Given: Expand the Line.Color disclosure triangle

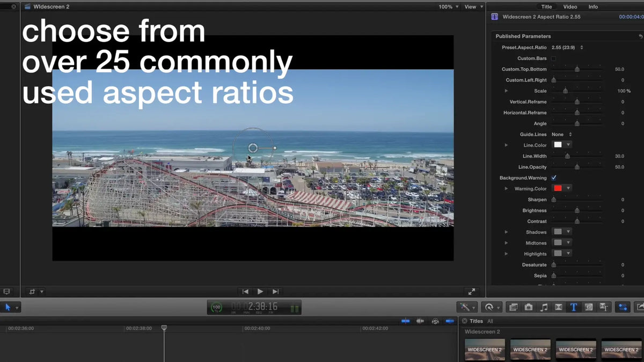Looking at the screenshot, I should (506, 145).
